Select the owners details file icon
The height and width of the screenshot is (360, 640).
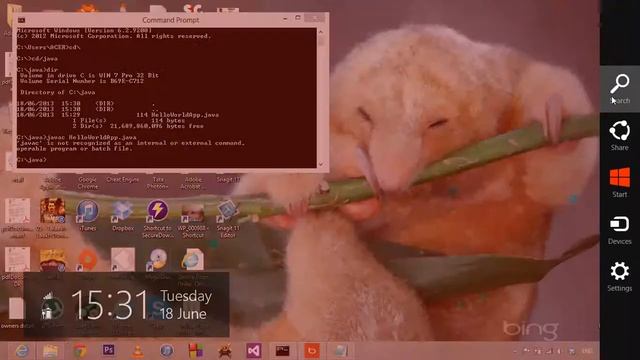tap(16, 313)
